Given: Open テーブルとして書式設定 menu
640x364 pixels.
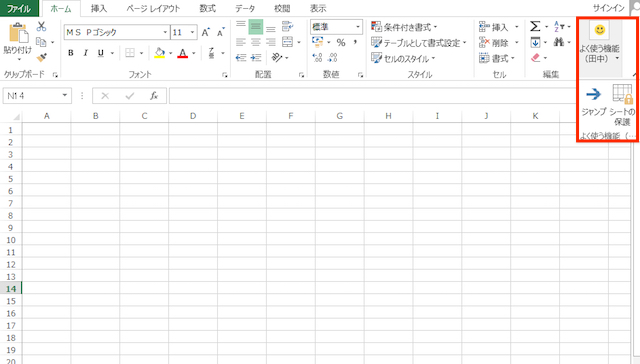Looking at the screenshot, I should [419, 42].
